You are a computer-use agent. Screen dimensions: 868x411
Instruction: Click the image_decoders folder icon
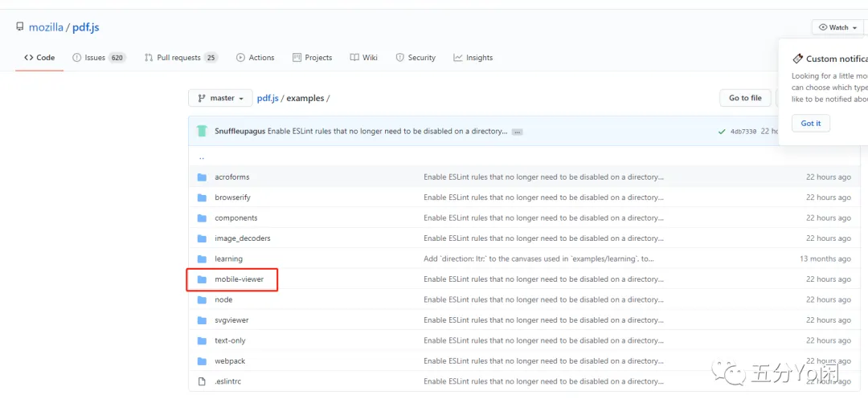click(x=202, y=238)
